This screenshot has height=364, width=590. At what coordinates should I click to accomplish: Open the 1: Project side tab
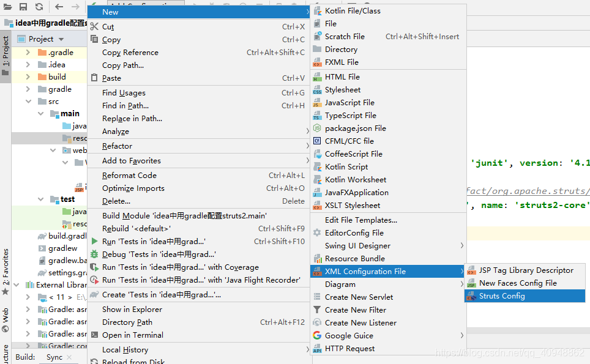tap(6, 56)
